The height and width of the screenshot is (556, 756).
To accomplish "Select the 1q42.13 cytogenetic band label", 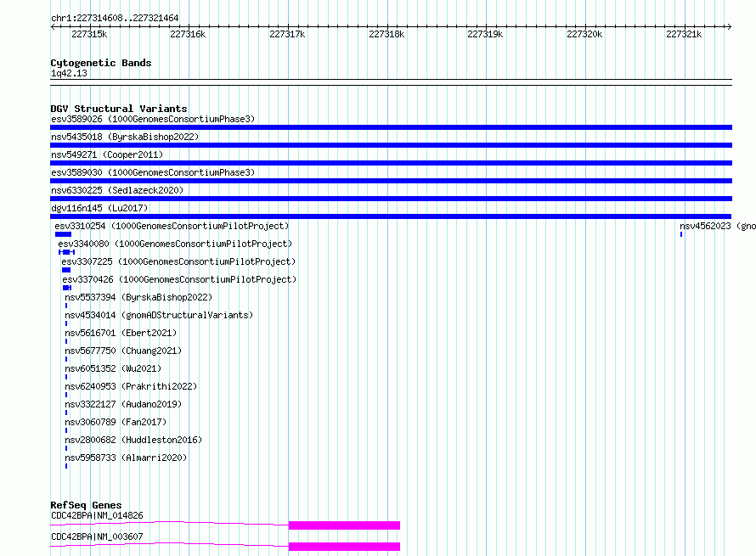I will [69, 73].
